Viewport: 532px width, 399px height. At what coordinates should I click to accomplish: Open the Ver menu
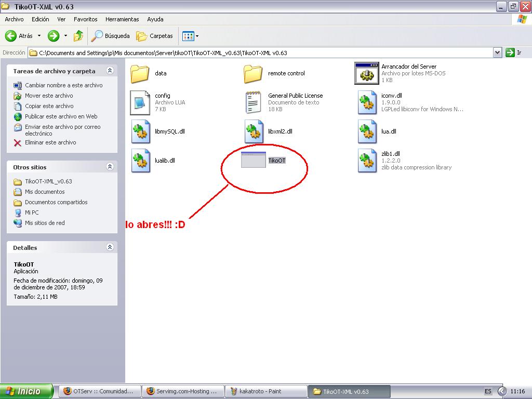pyautogui.click(x=61, y=19)
